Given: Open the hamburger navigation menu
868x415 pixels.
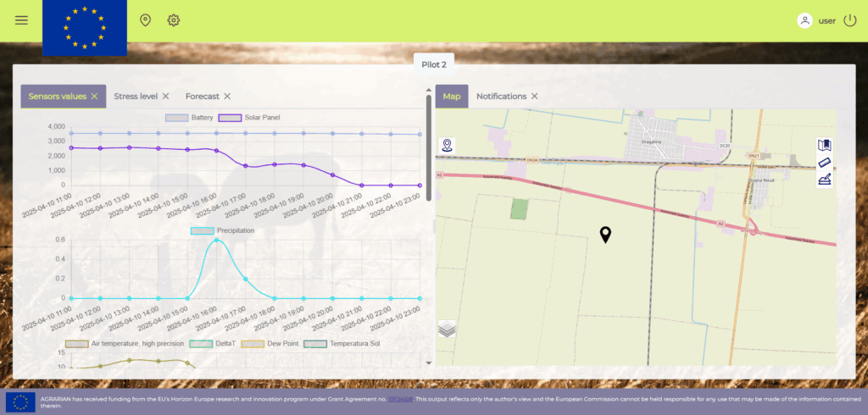Looking at the screenshot, I should [21, 20].
